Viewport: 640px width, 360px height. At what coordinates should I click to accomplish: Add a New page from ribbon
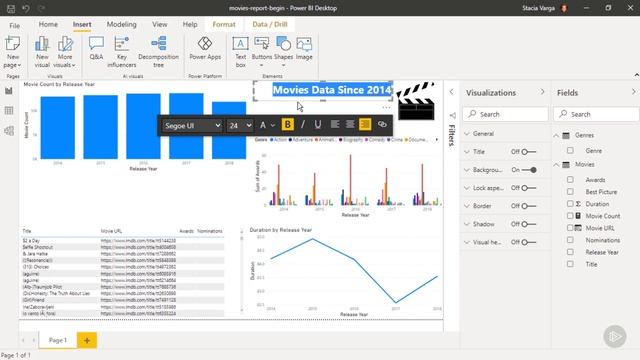click(13, 52)
